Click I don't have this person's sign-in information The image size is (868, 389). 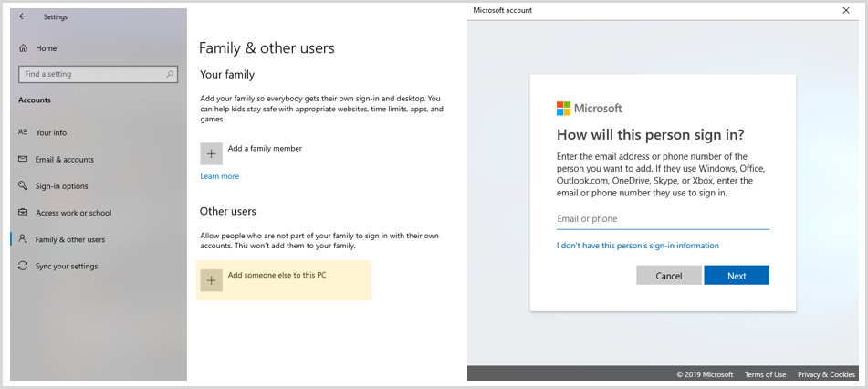638,246
